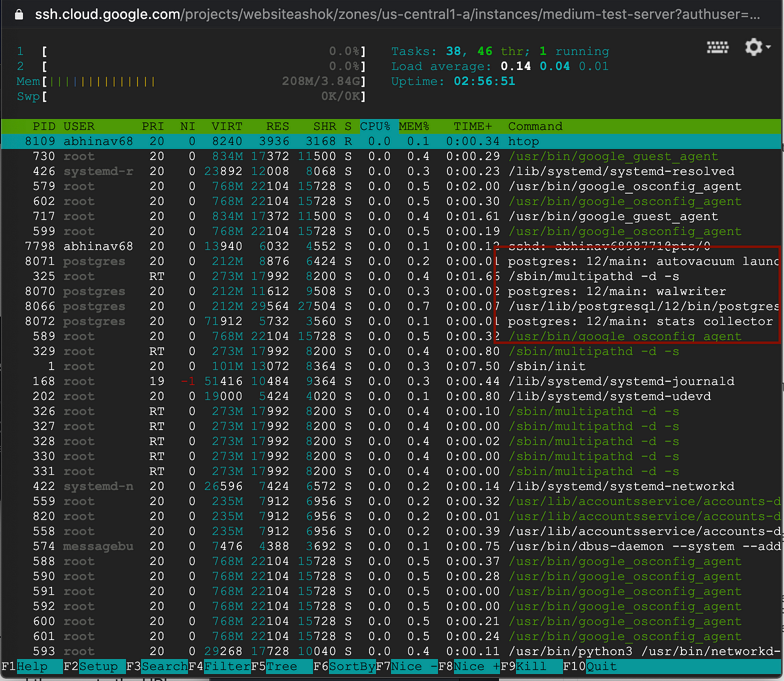The height and width of the screenshot is (681, 784).
Task: Sort by the MEM% column header
Action: tap(414, 127)
